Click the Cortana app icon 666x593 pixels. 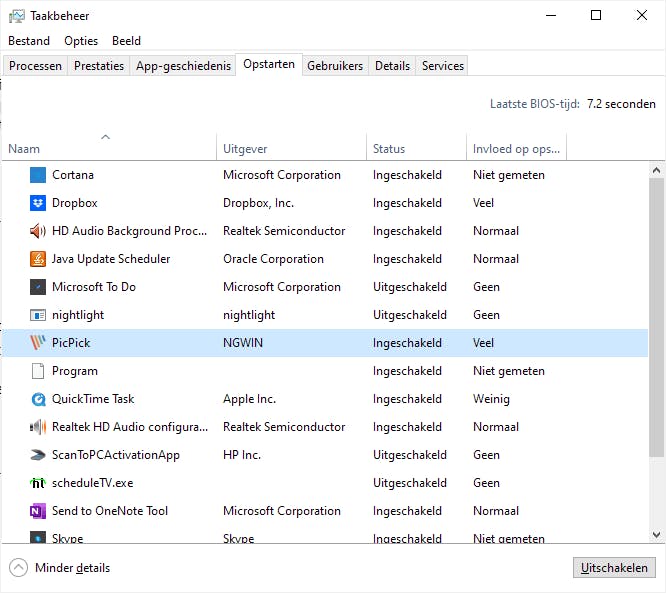point(38,175)
